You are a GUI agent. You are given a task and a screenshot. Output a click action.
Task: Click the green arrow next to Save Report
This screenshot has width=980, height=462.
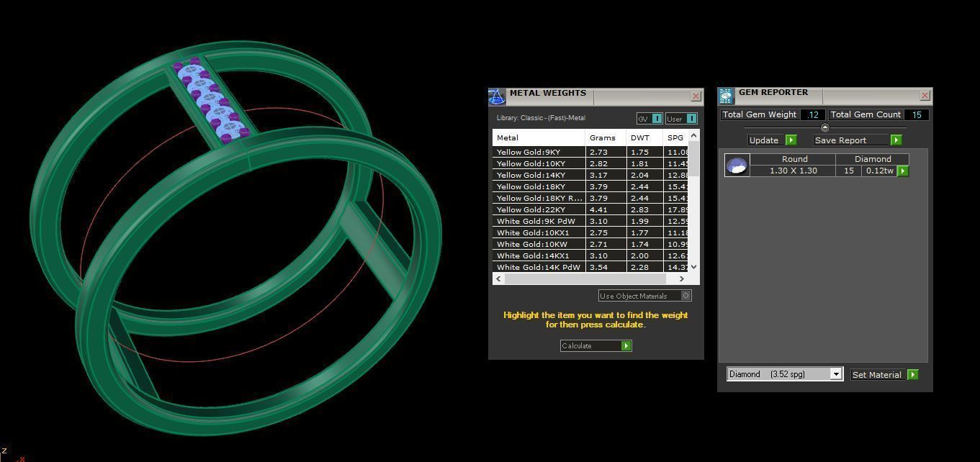(x=896, y=140)
